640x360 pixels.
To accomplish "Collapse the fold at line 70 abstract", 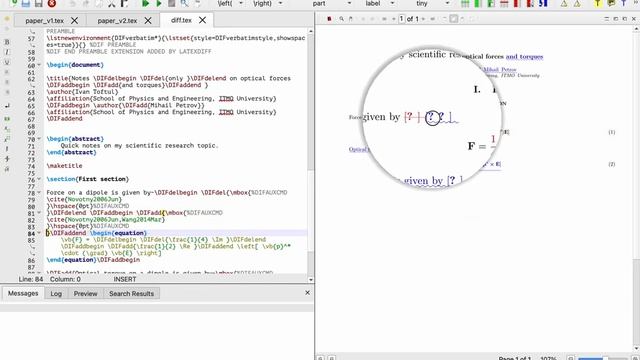I will point(39,139).
